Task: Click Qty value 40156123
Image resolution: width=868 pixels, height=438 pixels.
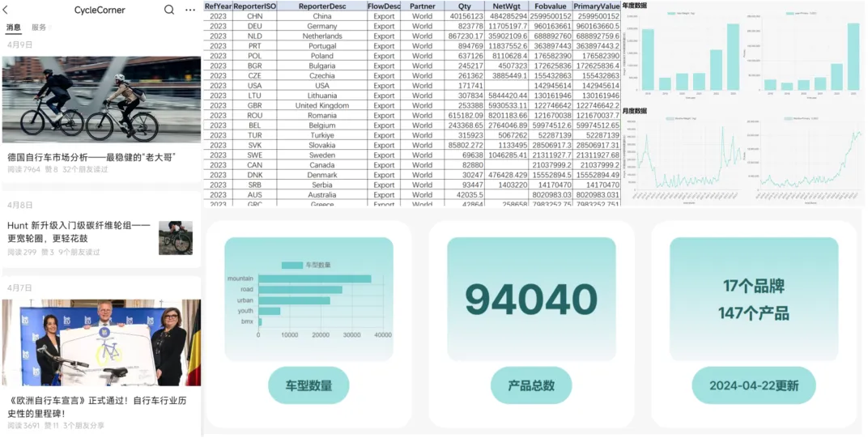Action: [x=465, y=16]
